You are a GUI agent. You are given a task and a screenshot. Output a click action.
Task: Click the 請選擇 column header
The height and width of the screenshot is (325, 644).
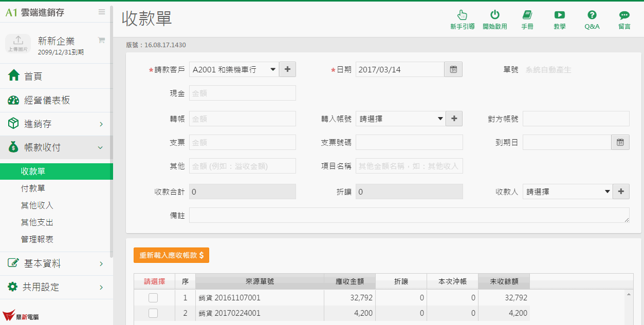[154, 281]
